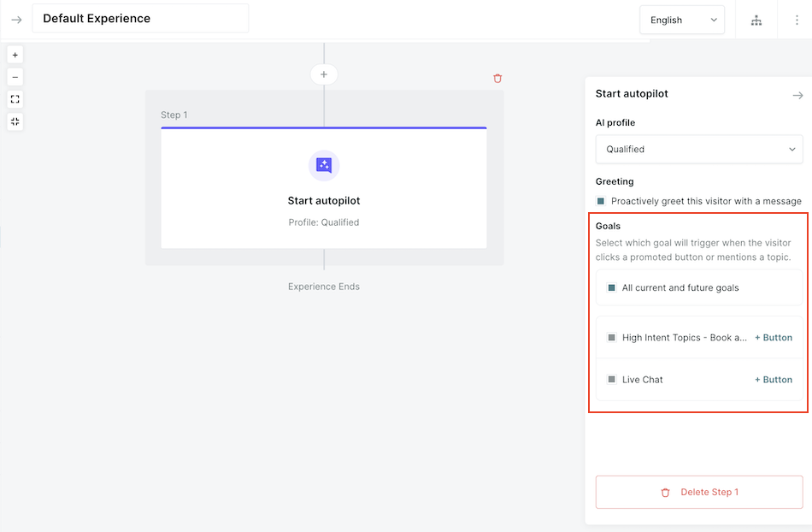Image resolution: width=812 pixels, height=532 pixels.
Task: Check the Live Chat goal
Action: (x=612, y=379)
